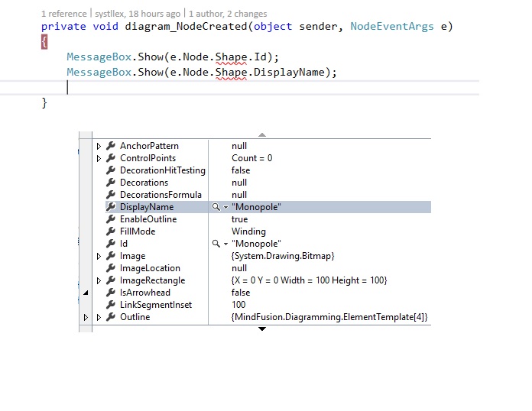This screenshot has height=411, width=532.
Task: Click the wrench icon beside IsArrowhead
Action: click(x=111, y=293)
